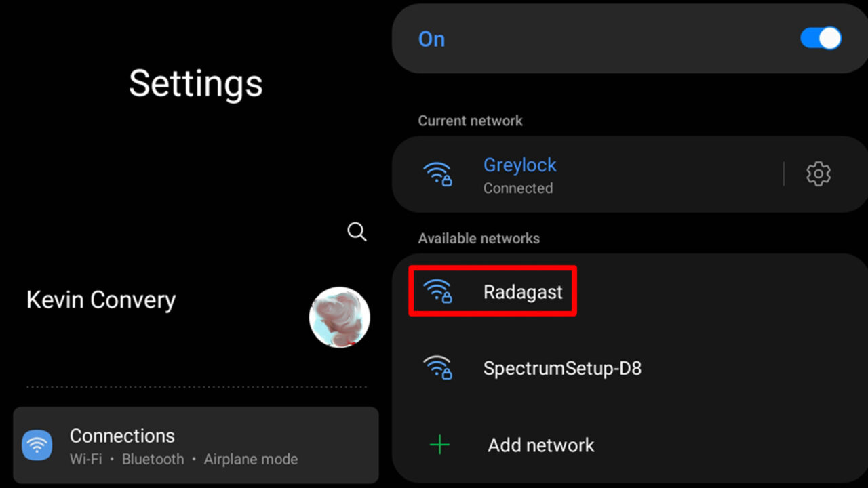Click the Wi-Fi icon next to Radagast
This screenshot has width=868, height=488.
point(439,291)
